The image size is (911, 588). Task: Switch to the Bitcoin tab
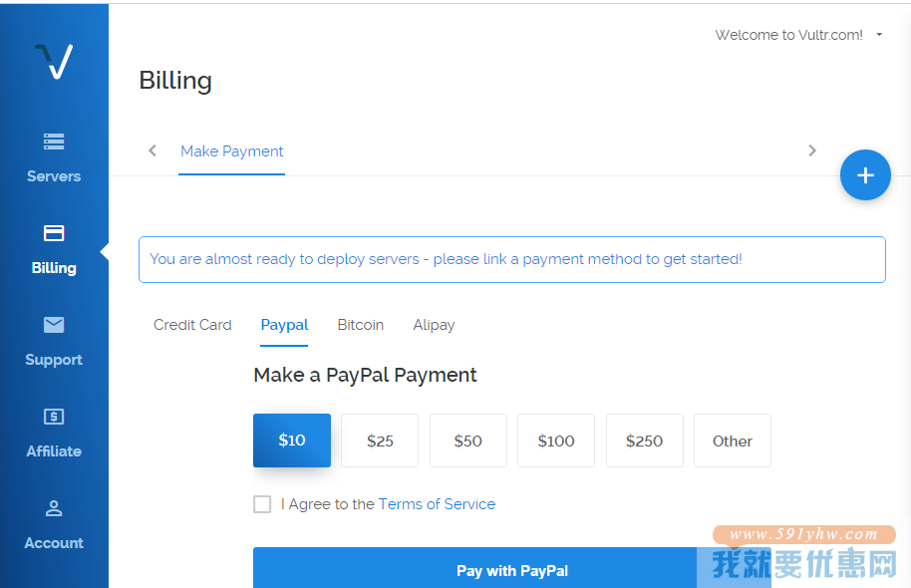pyautogui.click(x=360, y=325)
